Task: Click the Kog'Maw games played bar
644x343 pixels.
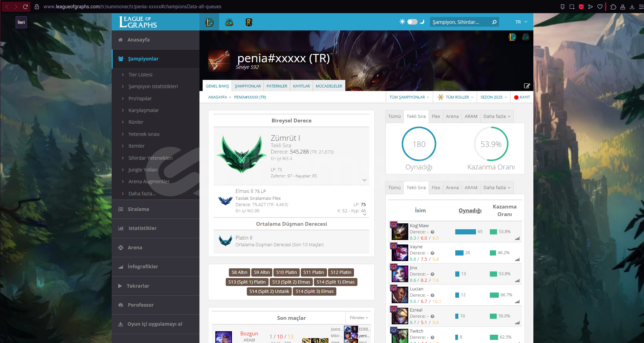Action: pyautogui.click(x=465, y=232)
